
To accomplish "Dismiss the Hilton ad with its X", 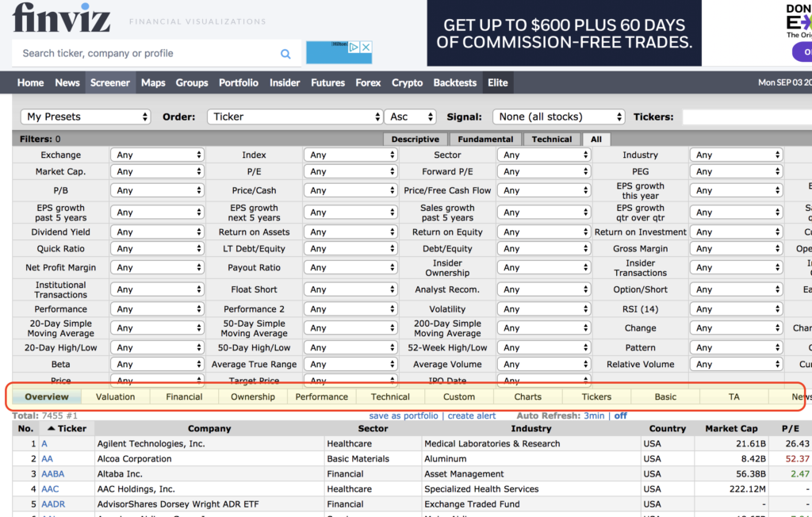I will coord(365,48).
